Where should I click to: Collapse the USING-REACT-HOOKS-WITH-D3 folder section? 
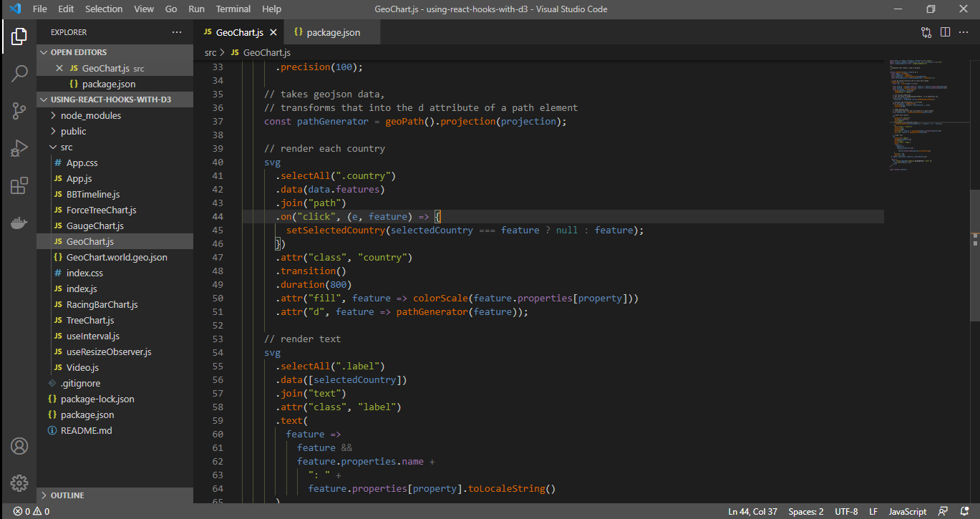coord(115,100)
